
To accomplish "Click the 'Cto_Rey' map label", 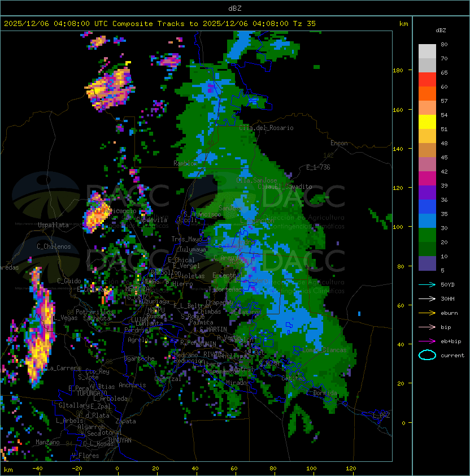I will [97, 371].
